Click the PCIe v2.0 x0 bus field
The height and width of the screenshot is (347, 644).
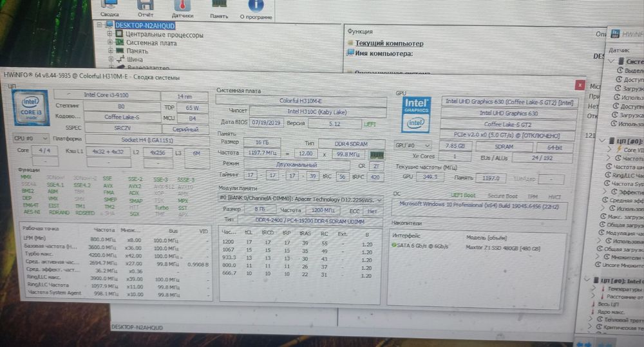507,135
